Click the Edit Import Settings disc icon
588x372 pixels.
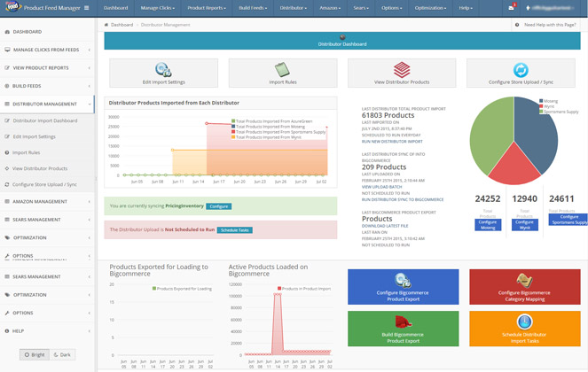pos(163,69)
